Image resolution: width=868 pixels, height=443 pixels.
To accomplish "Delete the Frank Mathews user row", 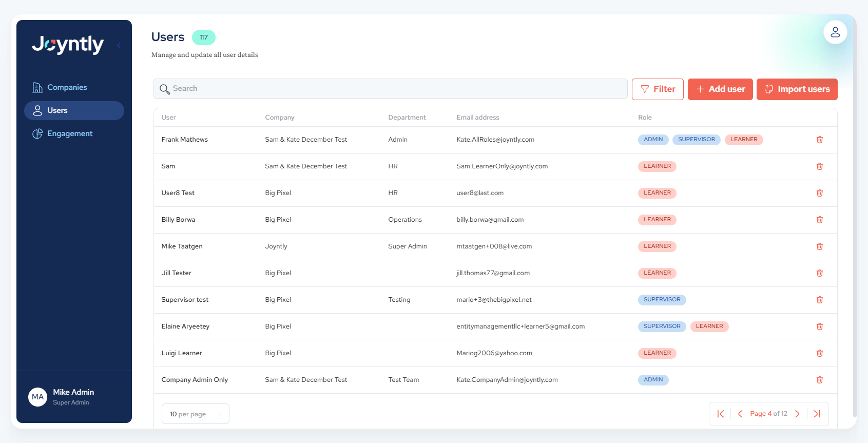I will click(x=819, y=140).
